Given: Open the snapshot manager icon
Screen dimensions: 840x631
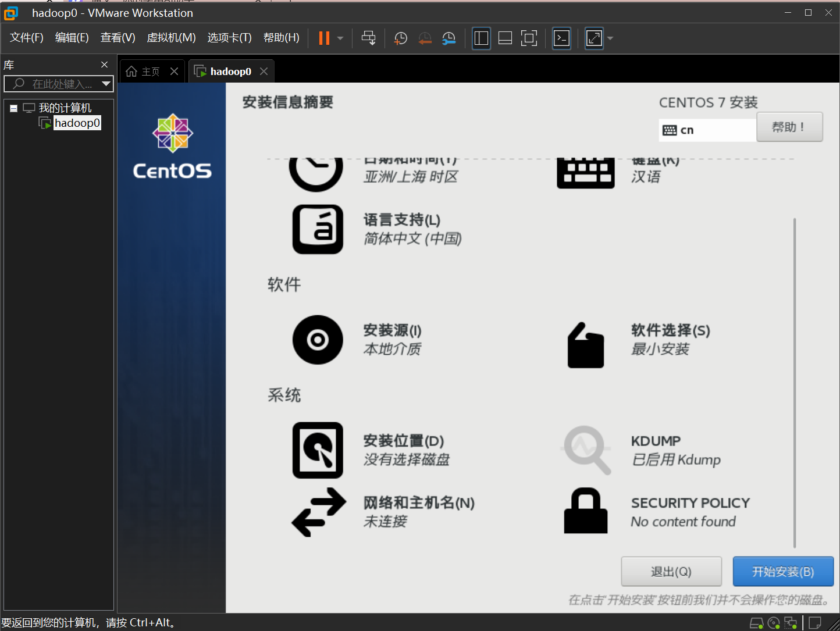Looking at the screenshot, I should pos(449,38).
